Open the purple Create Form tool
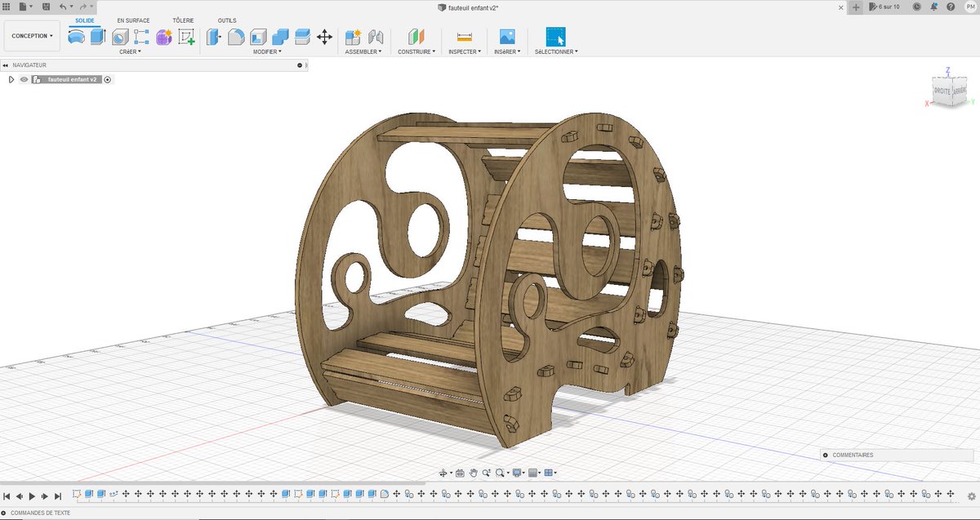This screenshot has height=520, width=980. 164,37
